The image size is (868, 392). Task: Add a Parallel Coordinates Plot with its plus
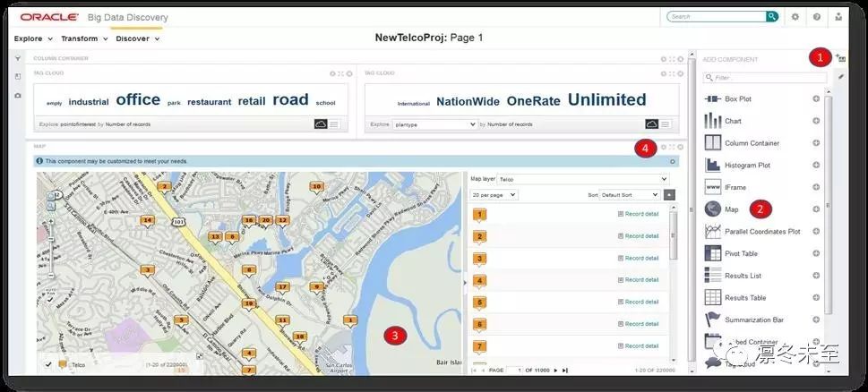pos(816,231)
